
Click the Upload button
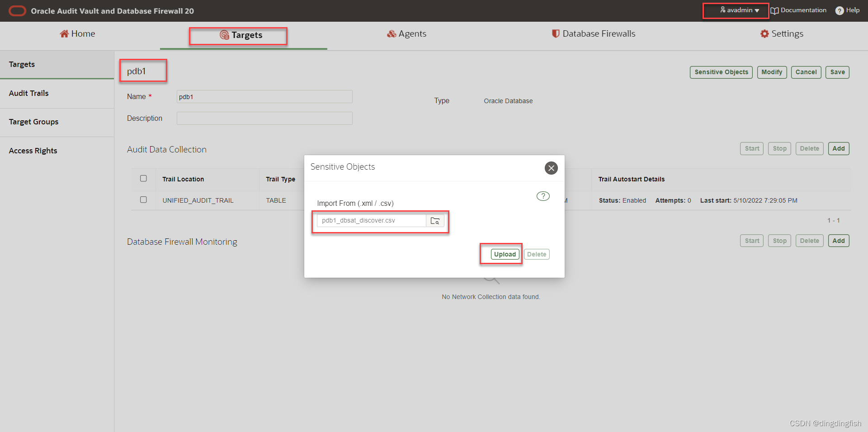505,255
